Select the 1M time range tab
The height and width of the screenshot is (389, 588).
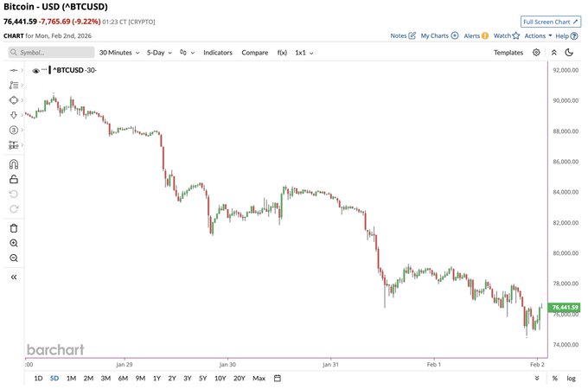71,378
